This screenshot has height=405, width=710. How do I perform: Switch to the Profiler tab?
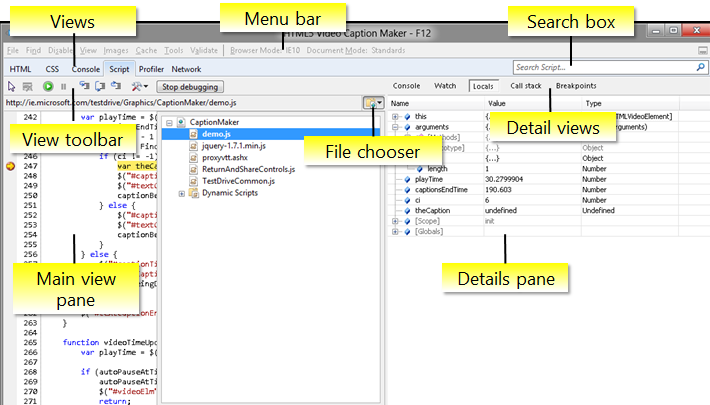pos(151,69)
